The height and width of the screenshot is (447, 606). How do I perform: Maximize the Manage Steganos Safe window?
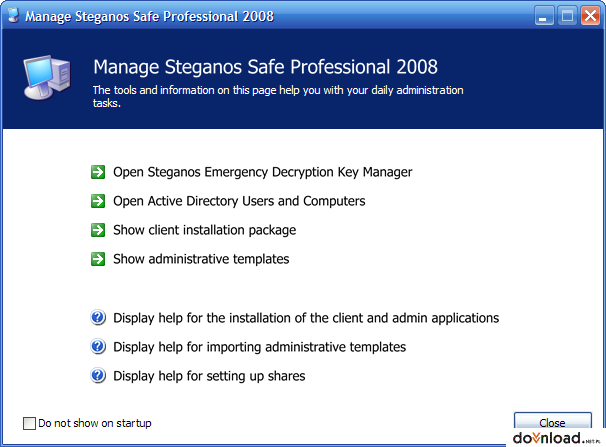tap(567, 16)
